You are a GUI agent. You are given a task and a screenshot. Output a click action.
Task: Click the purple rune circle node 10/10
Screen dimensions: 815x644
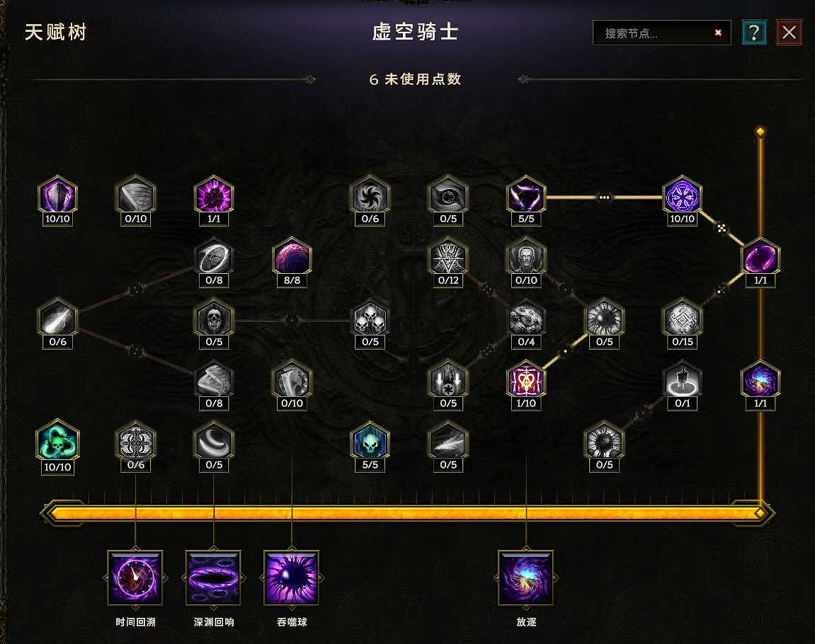(682, 195)
